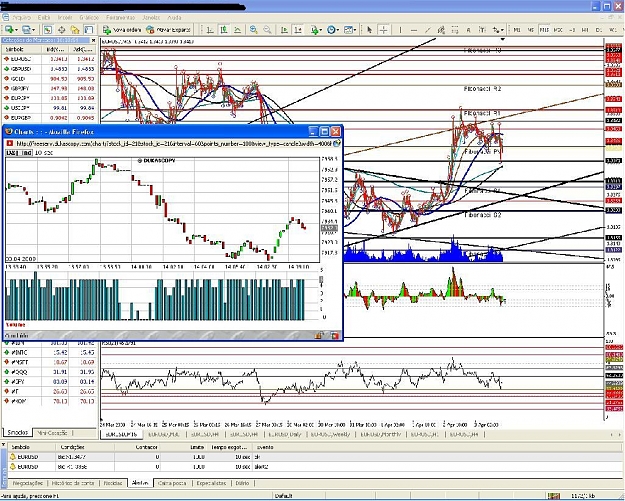Screen dimensions: 625x501
Task: Select GOLD in Market Watch
Action: (x=49, y=79)
